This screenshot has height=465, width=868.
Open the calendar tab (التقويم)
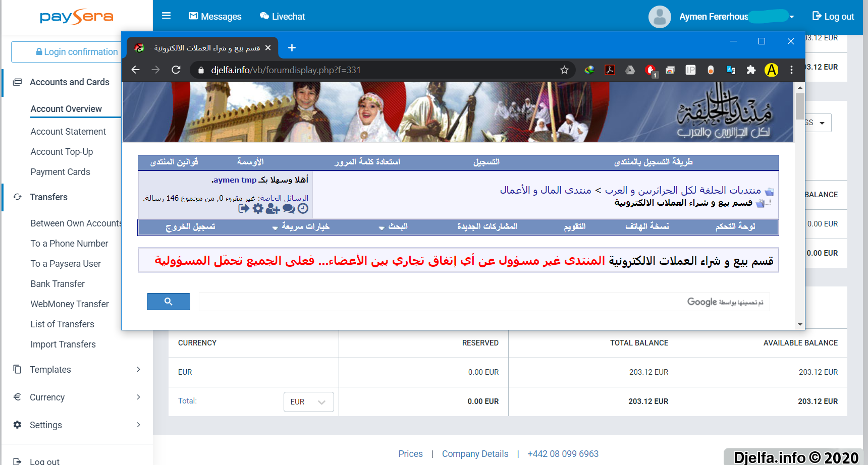(x=575, y=226)
